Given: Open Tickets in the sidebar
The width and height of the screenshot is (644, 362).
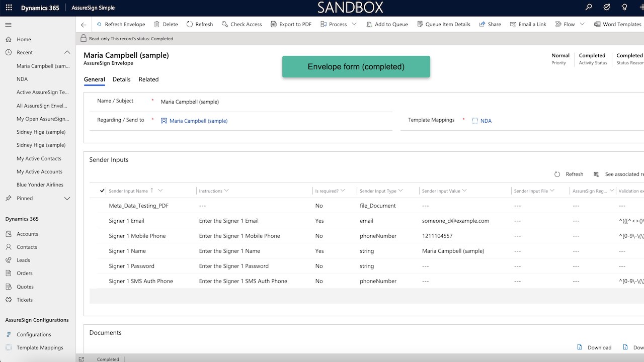Looking at the screenshot, I should point(24,300).
